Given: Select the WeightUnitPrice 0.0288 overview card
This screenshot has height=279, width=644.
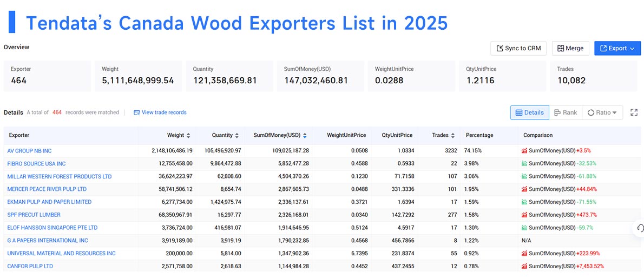Looking at the screenshot, I should click(x=412, y=76).
